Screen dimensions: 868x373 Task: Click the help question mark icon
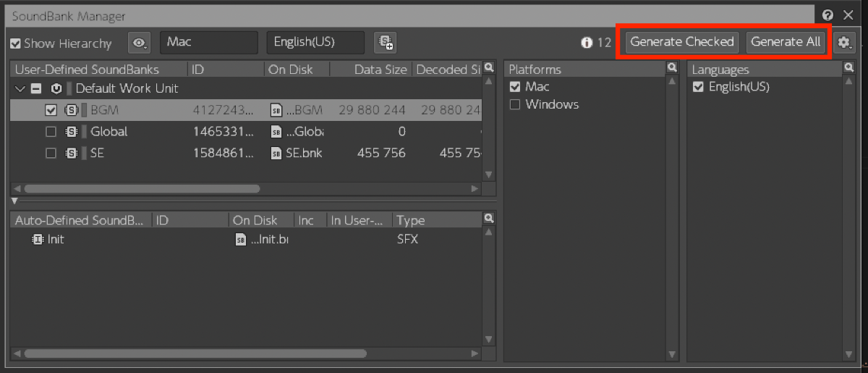pyautogui.click(x=827, y=15)
